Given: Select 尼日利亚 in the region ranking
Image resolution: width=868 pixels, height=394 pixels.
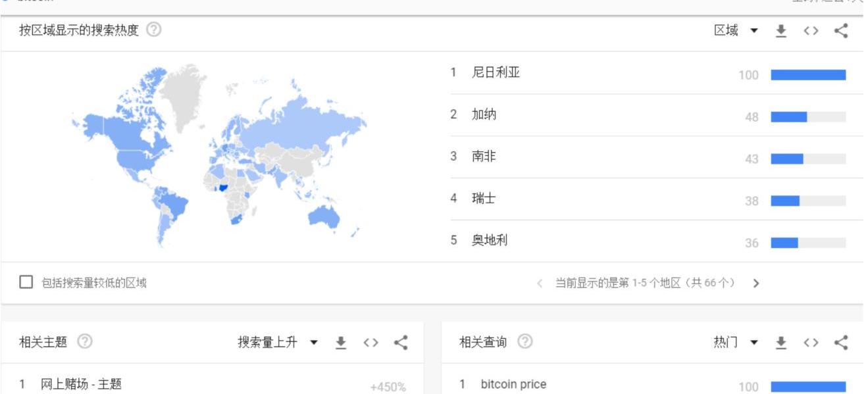Looking at the screenshot, I should 496,73.
